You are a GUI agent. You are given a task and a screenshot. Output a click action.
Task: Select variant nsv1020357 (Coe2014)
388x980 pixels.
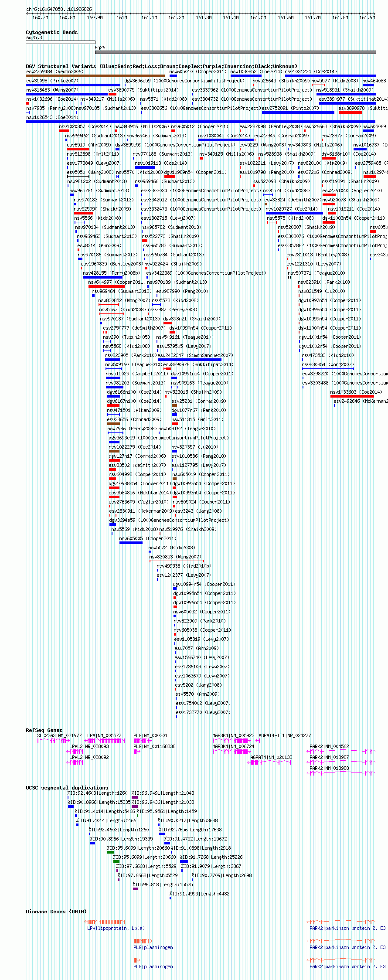click(85, 126)
